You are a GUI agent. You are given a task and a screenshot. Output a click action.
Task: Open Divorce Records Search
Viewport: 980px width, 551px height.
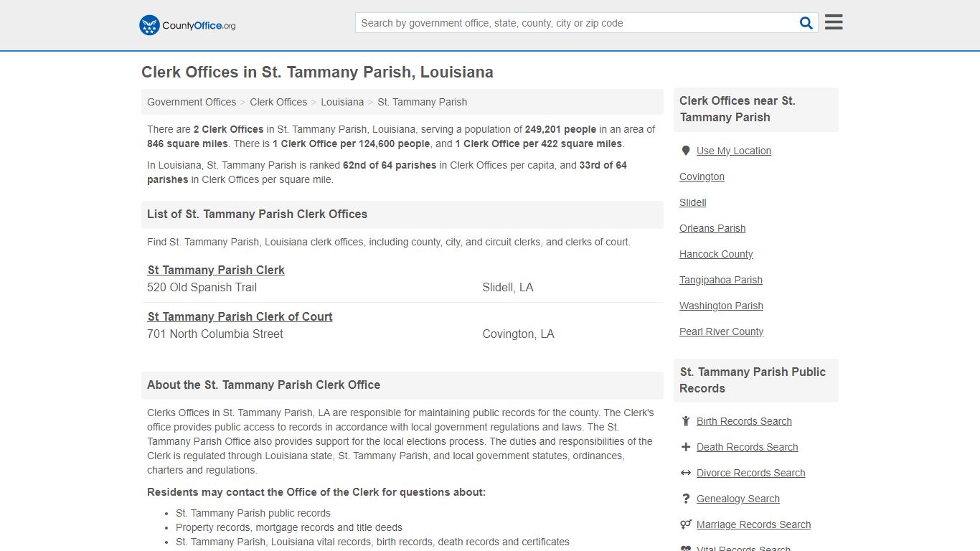coord(750,473)
